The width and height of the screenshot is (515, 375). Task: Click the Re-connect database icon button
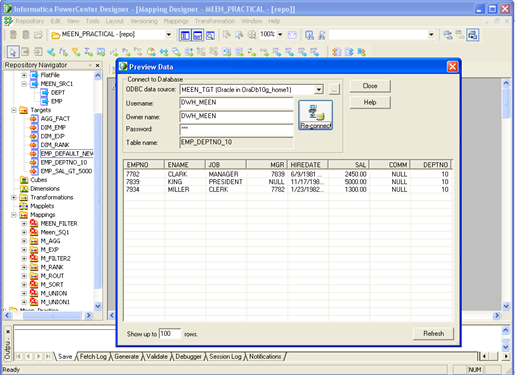315,115
